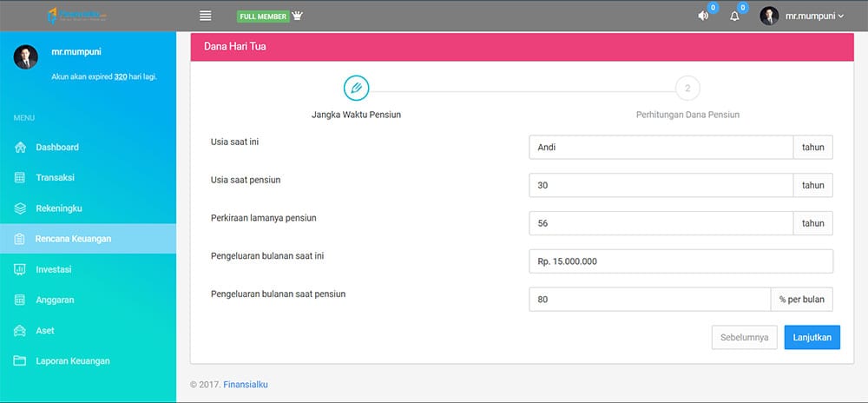868x403 pixels.
Task: Click the FULL MEMBER badge
Action: (263, 16)
